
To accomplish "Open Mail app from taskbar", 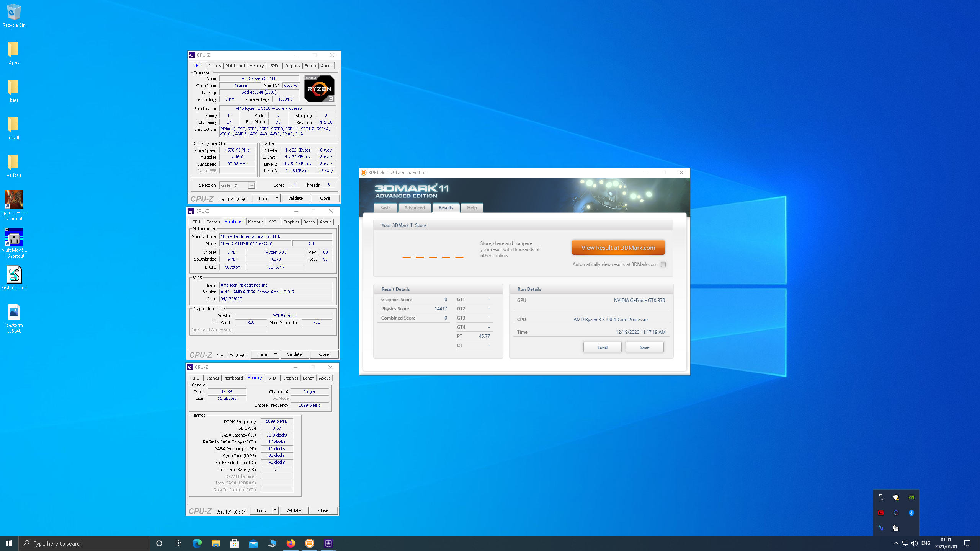I will tap(253, 543).
